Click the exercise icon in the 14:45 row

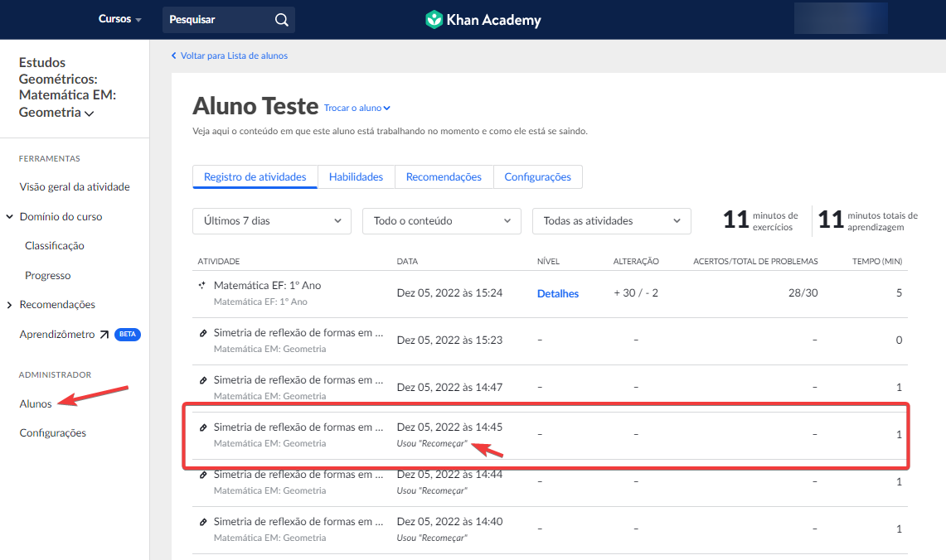point(203,427)
